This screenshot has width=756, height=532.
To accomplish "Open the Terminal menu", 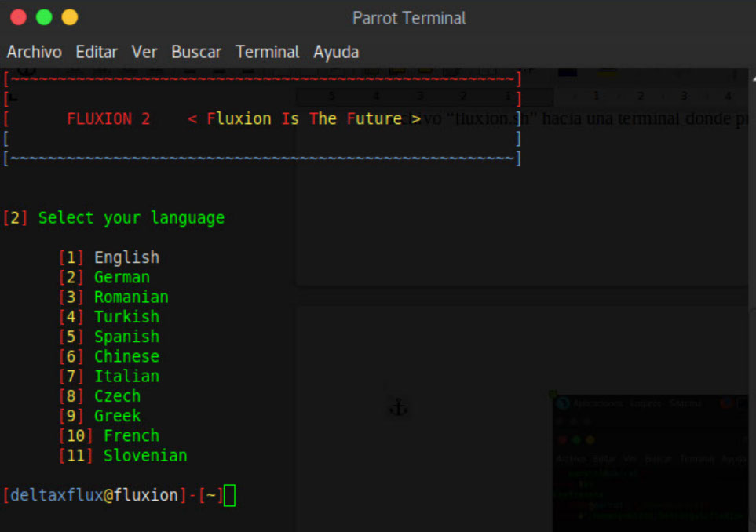I will click(267, 52).
